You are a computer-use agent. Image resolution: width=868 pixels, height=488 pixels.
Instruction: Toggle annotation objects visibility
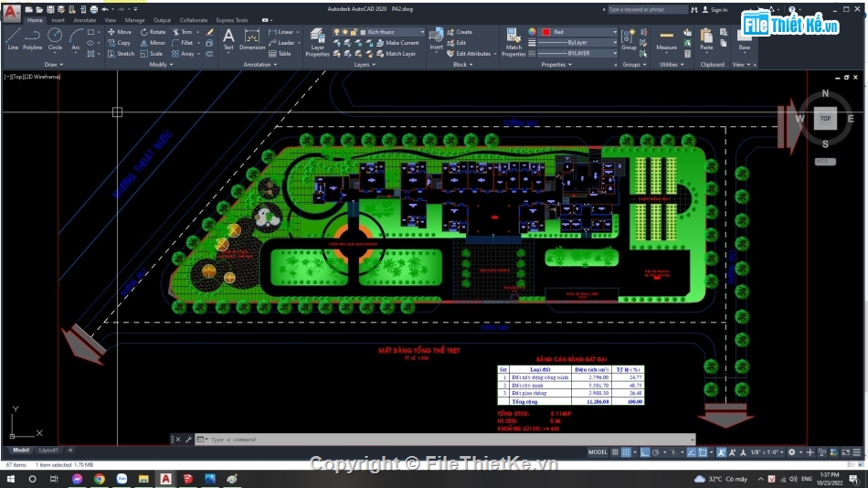[721, 452]
